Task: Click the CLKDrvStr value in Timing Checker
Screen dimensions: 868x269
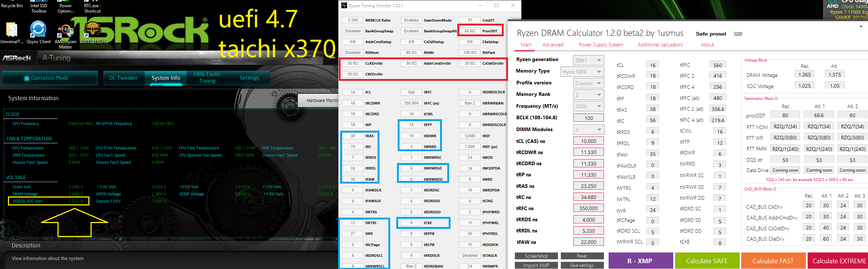Action: (x=352, y=63)
